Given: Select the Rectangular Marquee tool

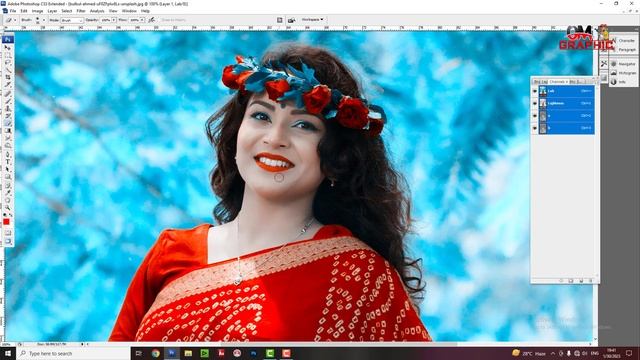Looking at the screenshot, I should [7, 55].
